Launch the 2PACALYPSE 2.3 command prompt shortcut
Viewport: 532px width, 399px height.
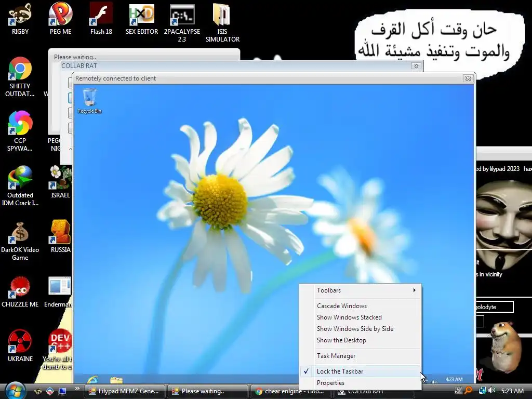click(x=182, y=22)
